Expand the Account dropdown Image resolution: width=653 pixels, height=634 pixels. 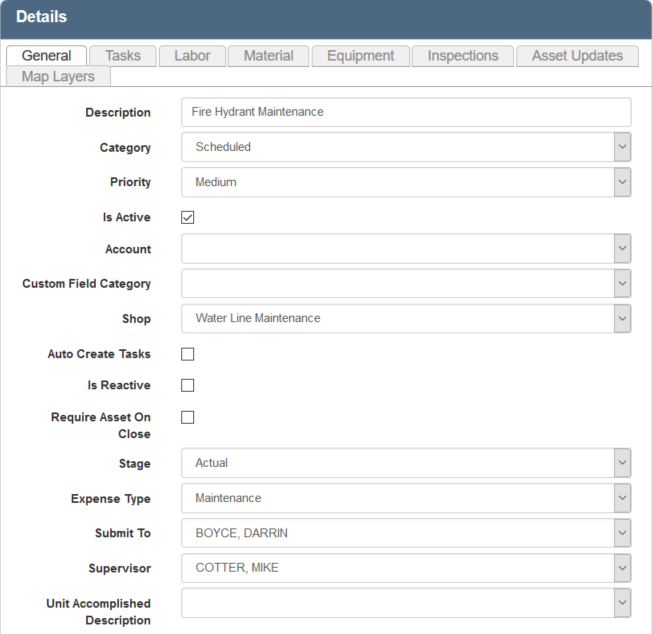[x=622, y=249]
